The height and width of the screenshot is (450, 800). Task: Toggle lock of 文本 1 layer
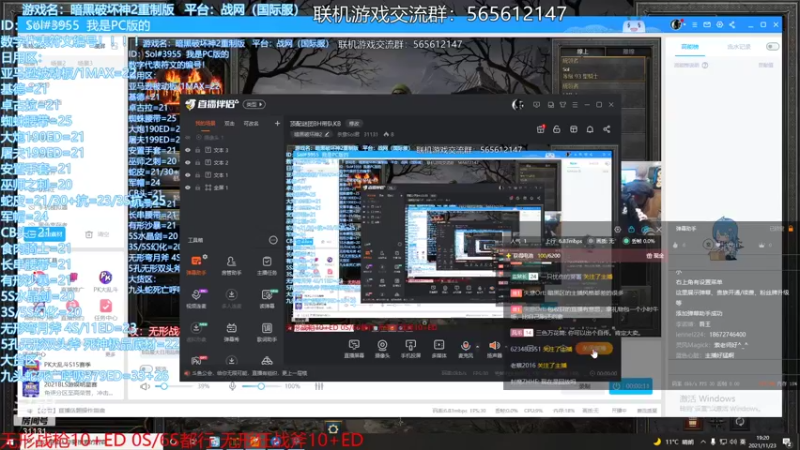pyautogui.click(x=198, y=175)
